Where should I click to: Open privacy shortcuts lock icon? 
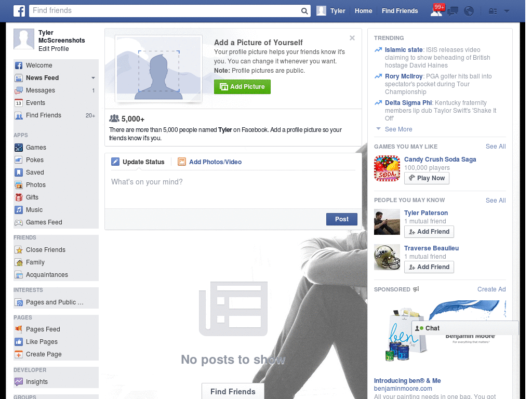493,11
